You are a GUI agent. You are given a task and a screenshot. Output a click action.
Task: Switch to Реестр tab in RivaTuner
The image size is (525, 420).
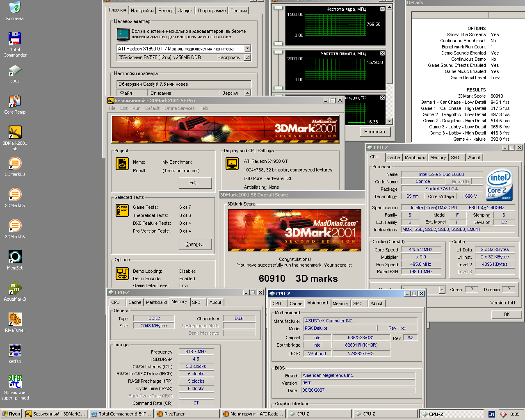tap(166, 11)
